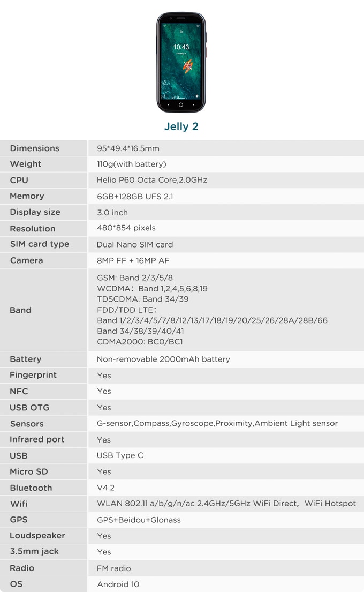Screen dimensions: 364x592
Task: Tap the phone's circular home button
Action: (x=181, y=104)
